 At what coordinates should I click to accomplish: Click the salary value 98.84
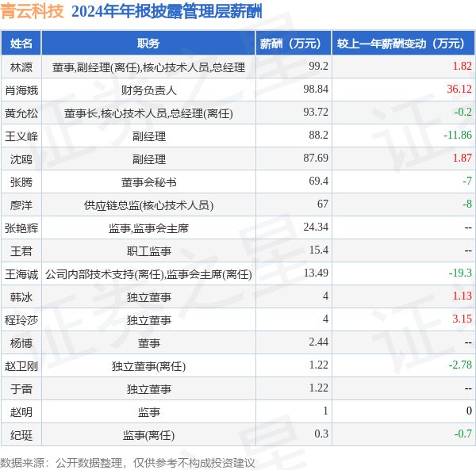pyautogui.click(x=316, y=89)
